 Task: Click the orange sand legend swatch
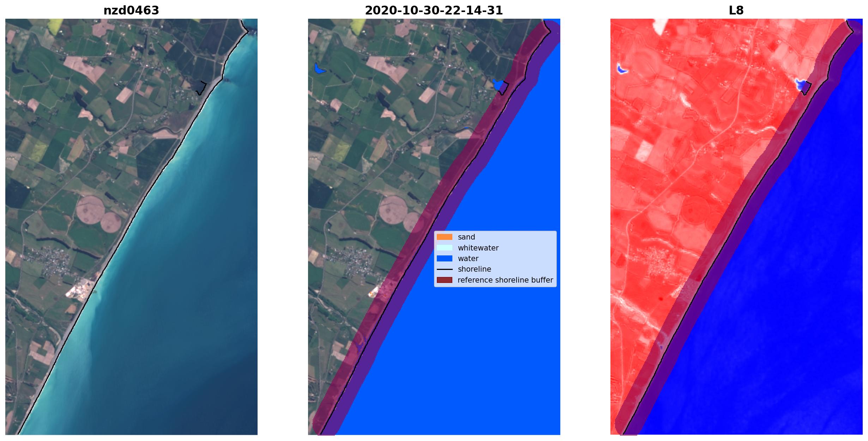[444, 237]
